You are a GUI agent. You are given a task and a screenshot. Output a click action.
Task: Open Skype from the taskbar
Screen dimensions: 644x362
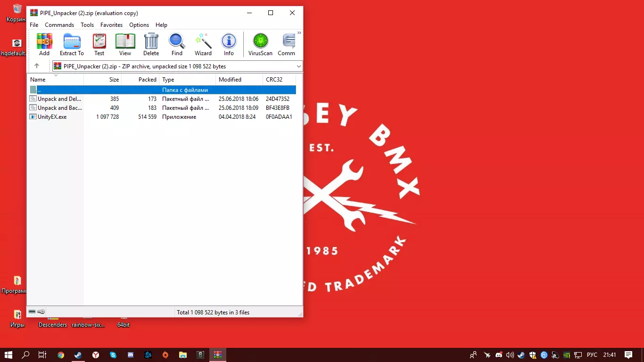click(x=113, y=355)
